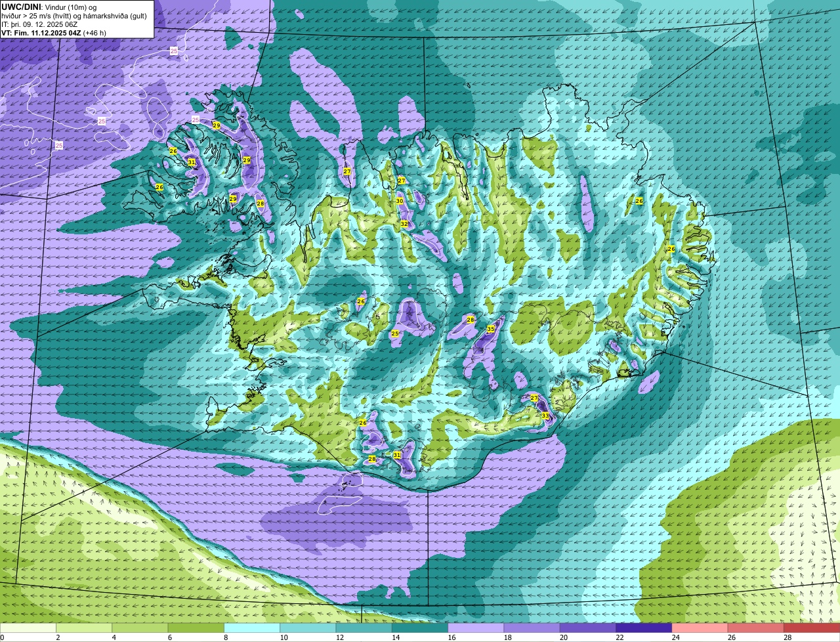Select colour bar swatch between 4 and 6
The width and height of the screenshot is (840, 642).
point(140,628)
